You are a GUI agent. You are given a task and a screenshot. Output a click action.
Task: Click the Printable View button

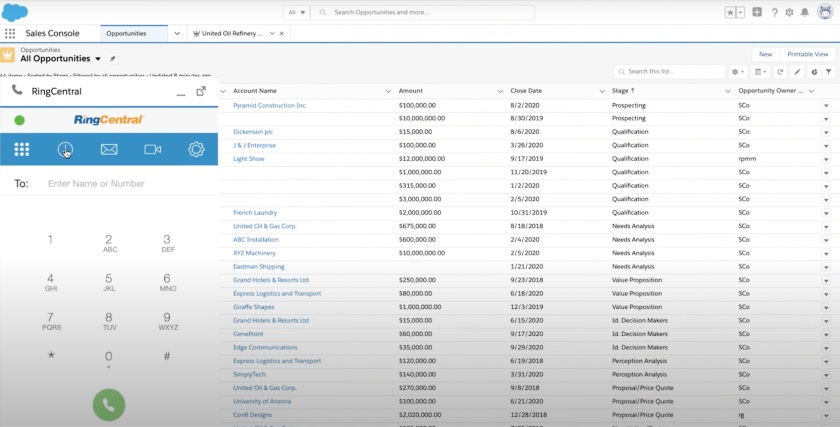807,54
